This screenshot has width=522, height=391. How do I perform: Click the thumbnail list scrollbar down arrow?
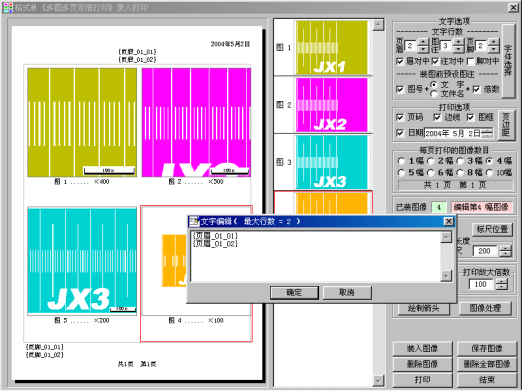(378, 380)
